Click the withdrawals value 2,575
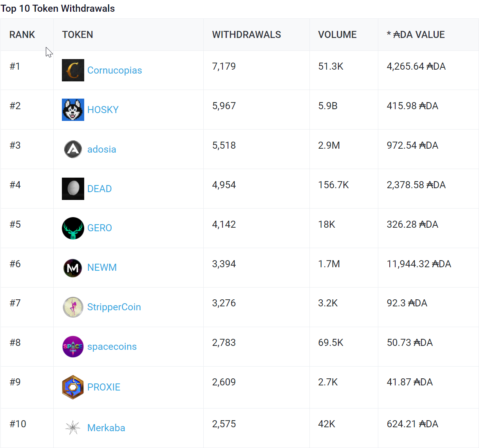This screenshot has width=479, height=448. coord(224,424)
